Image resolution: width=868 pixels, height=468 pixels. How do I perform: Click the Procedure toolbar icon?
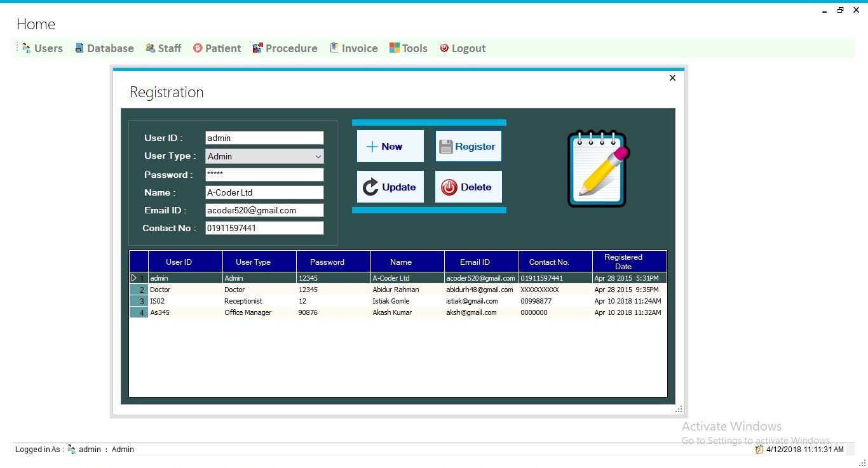[x=257, y=48]
